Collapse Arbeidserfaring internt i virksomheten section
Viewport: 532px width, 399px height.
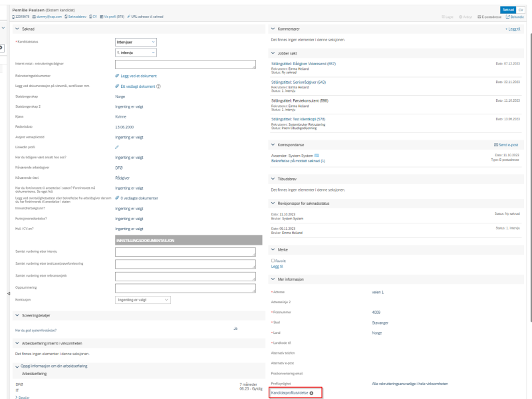point(17,343)
